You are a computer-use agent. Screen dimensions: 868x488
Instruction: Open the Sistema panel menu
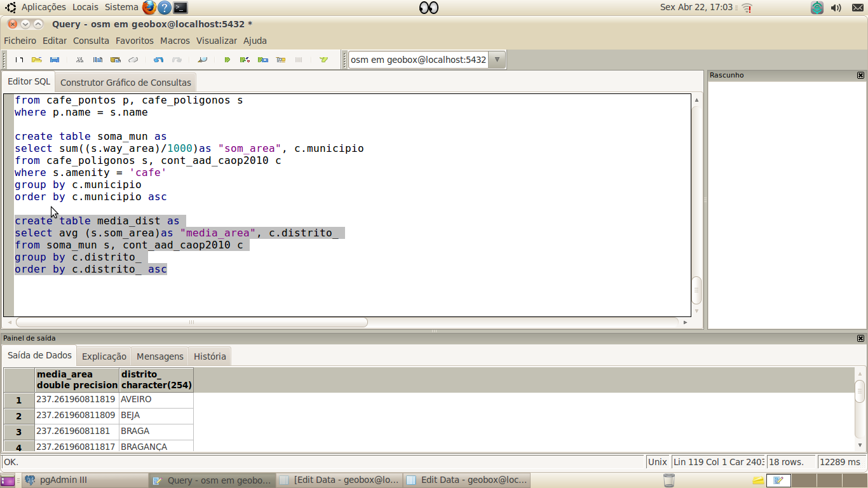click(x=121, y=7)
